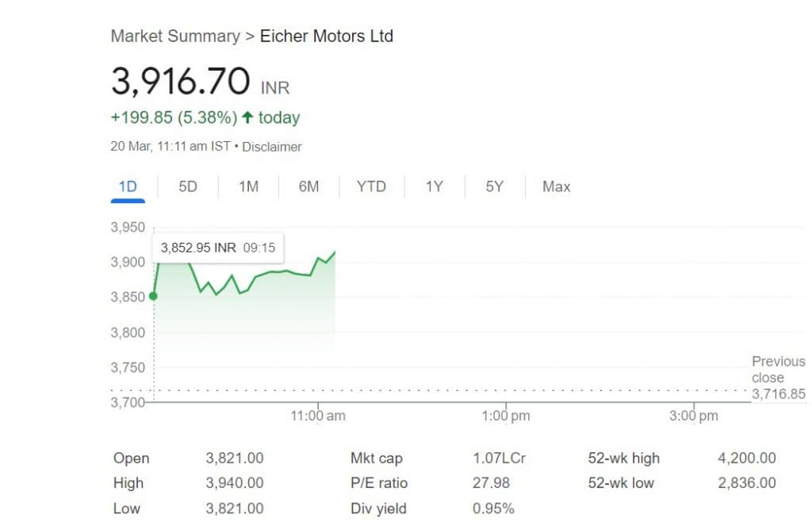This screenshot has width=812, height=526.
Task: Switch to the 5D chart tab
Action: (187, 186)
